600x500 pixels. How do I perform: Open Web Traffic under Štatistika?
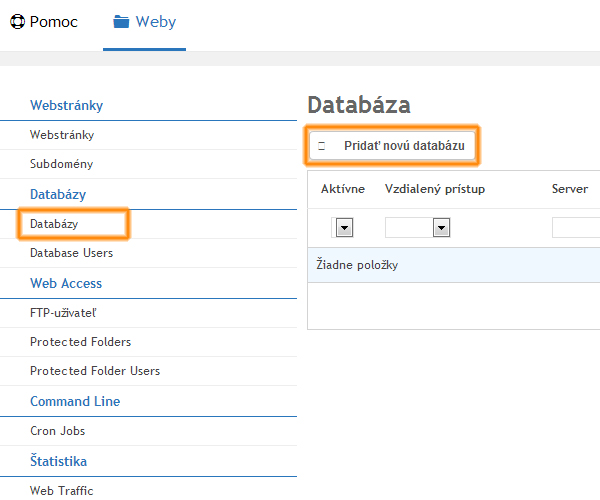click(62, 490)
